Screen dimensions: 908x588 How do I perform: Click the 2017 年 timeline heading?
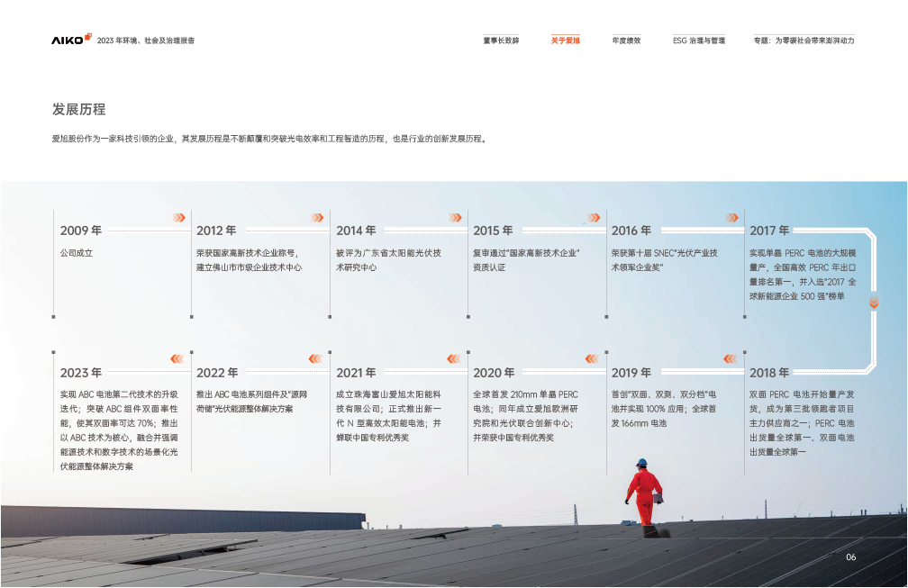tap(769, 231)
